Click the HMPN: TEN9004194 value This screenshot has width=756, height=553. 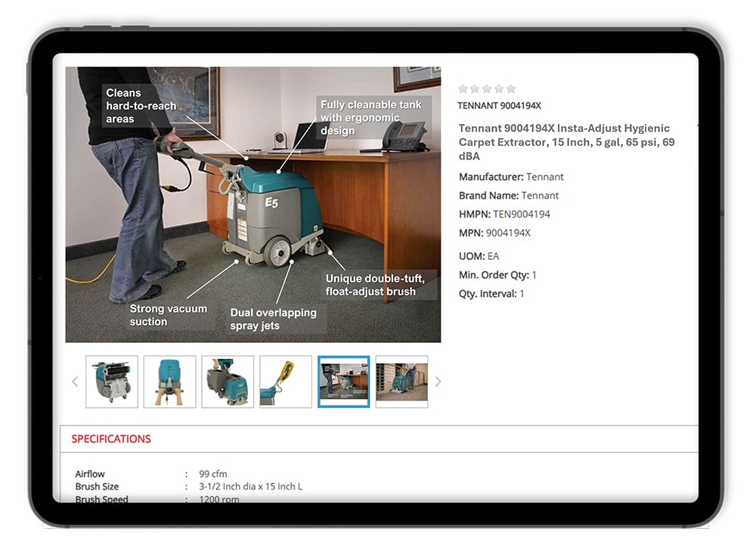click(521, 215)
